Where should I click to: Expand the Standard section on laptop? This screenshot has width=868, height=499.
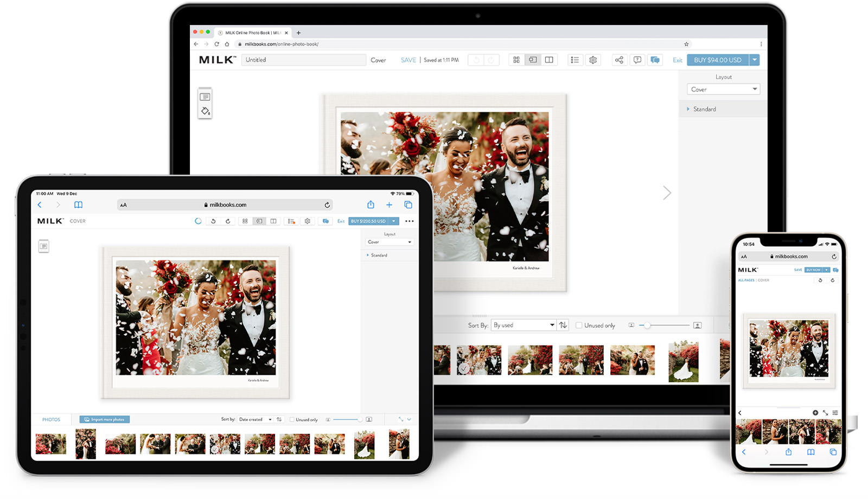723,109
